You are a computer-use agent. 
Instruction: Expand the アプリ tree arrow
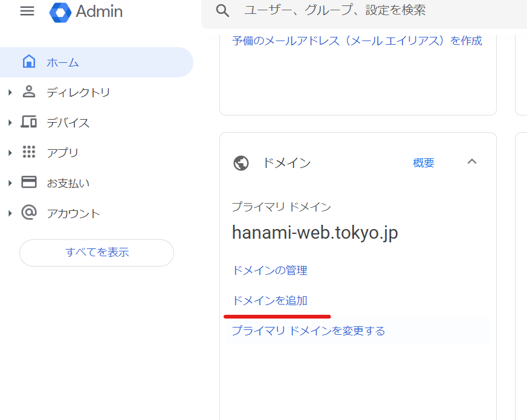(x=10, y=153)
